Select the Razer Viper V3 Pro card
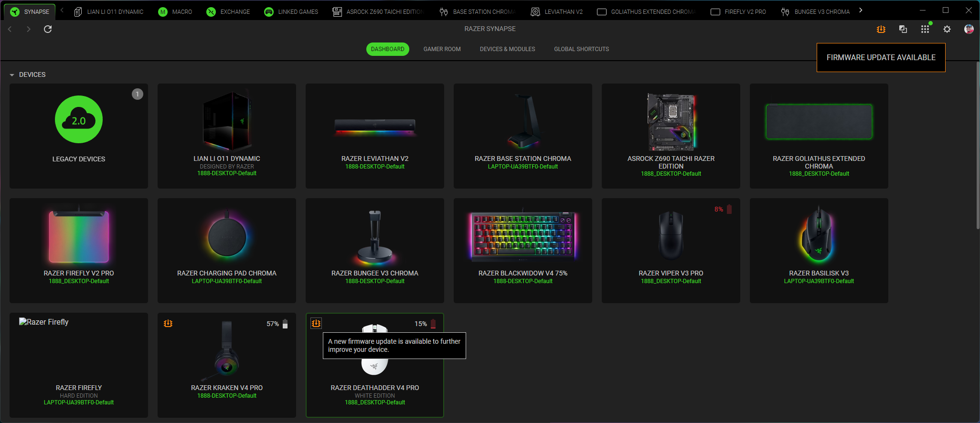980x423 pixels. [x=671, y=251]
